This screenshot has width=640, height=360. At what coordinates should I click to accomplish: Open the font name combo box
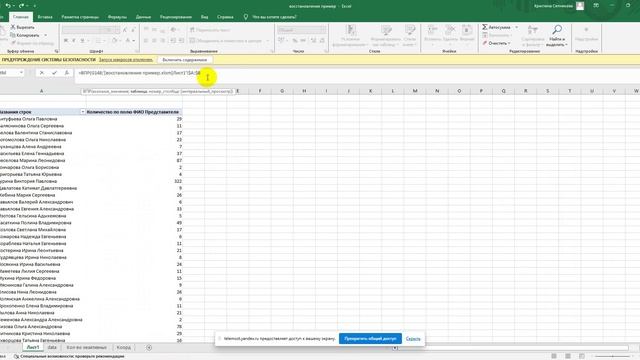(82, 30)
